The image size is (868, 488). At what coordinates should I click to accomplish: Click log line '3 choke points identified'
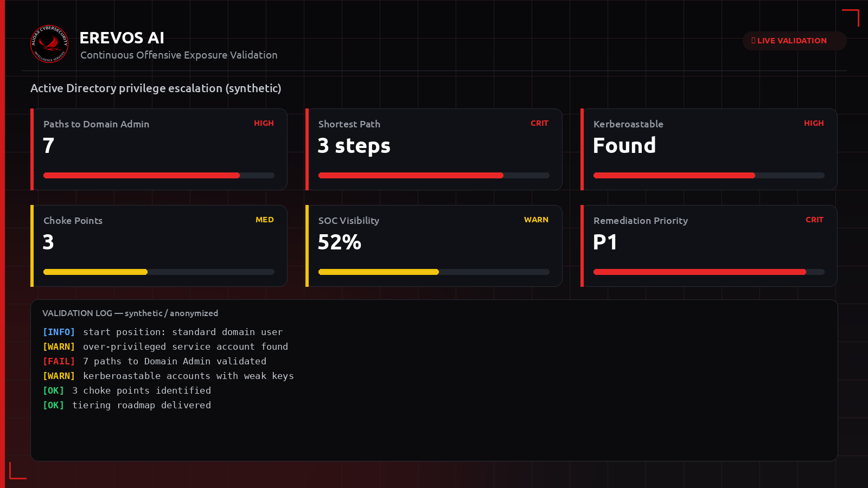(x=142, y=390)
